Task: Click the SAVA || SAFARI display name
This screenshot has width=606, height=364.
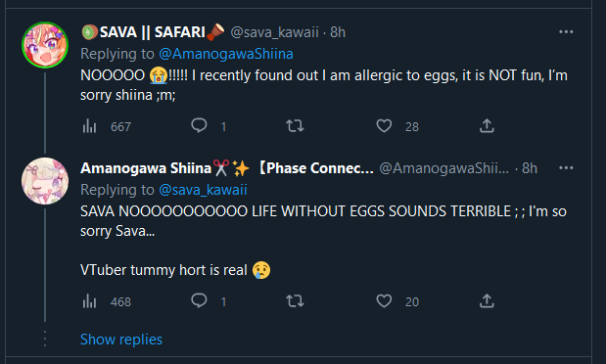Action: coord(153,32)
